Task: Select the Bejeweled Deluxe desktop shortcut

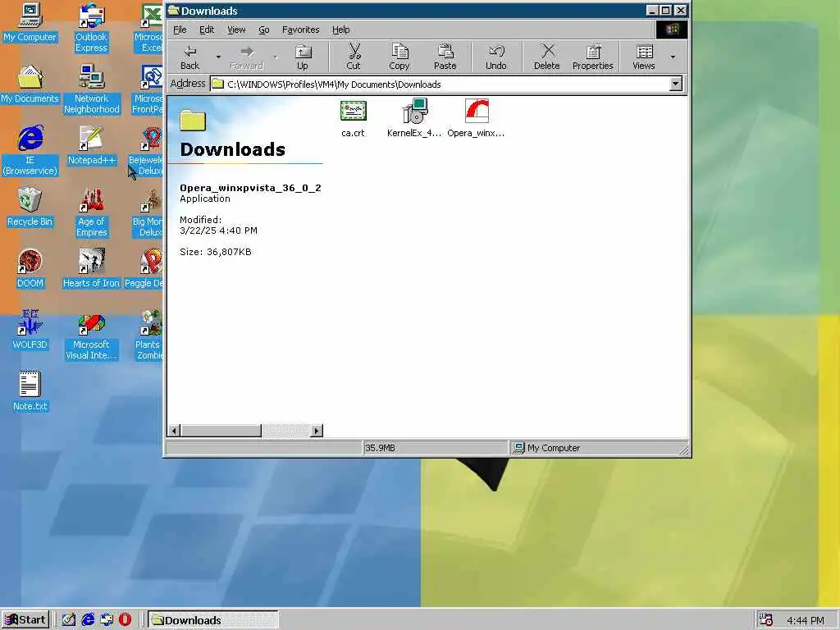Action: (x=146, y=151)
